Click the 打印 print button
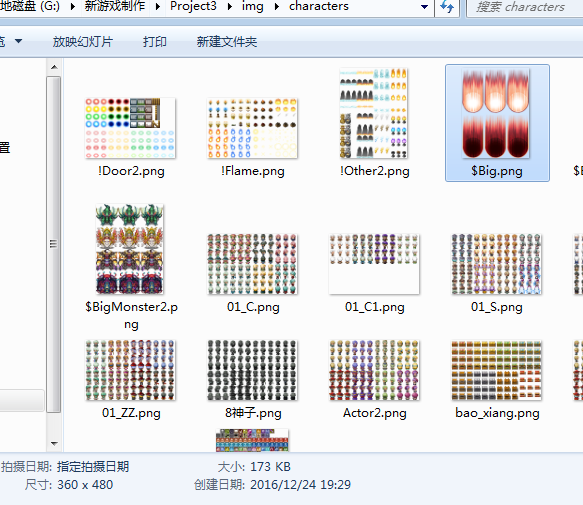Viewport: 583px width, 505px height. [155, 42]
